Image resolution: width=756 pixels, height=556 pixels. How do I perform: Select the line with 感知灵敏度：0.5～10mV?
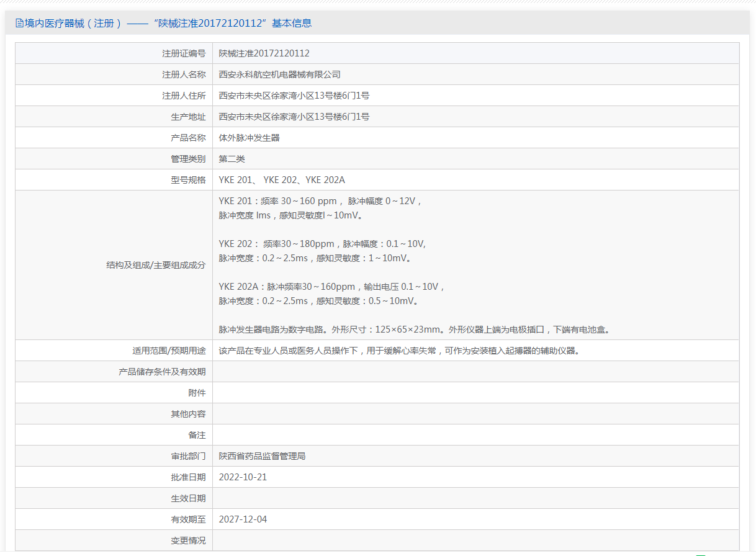[319, 301]
